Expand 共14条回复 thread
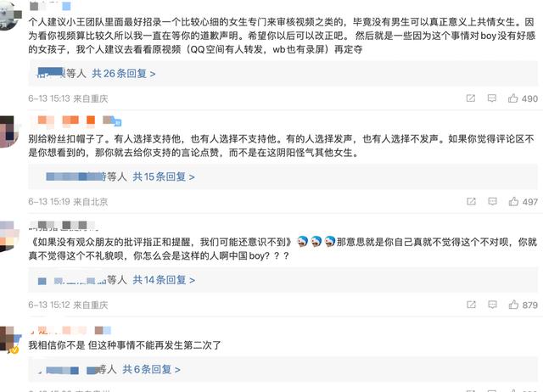Screen dimensions: 543x392 tap(164, 280)
